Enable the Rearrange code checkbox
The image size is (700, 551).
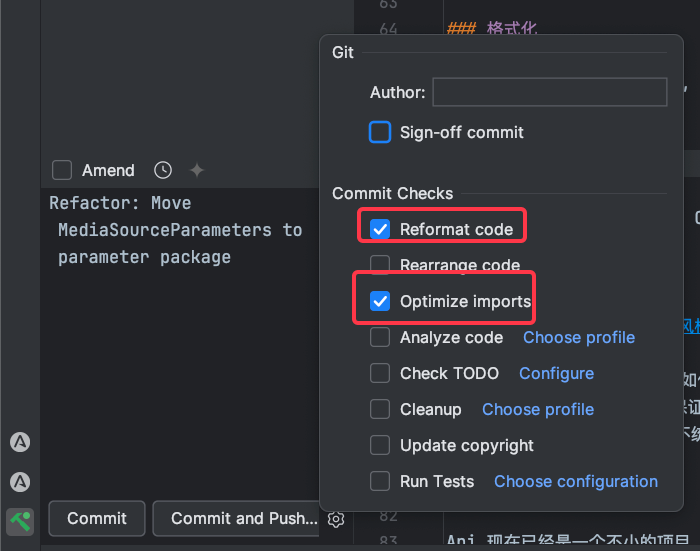[380, 263]
